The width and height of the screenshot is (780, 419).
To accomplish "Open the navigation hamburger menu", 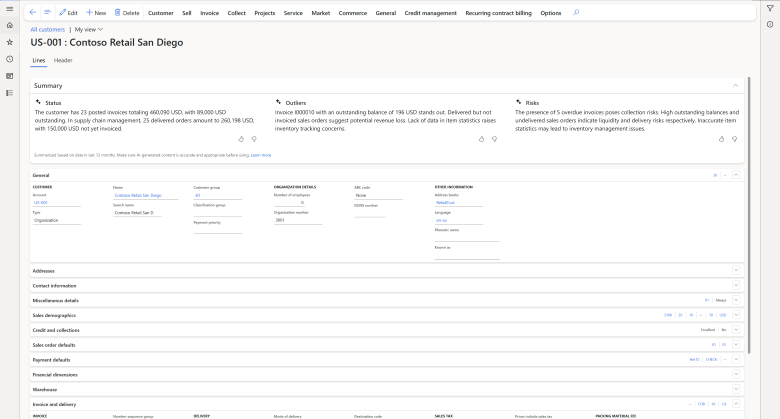I will click(x=9, y=9).
